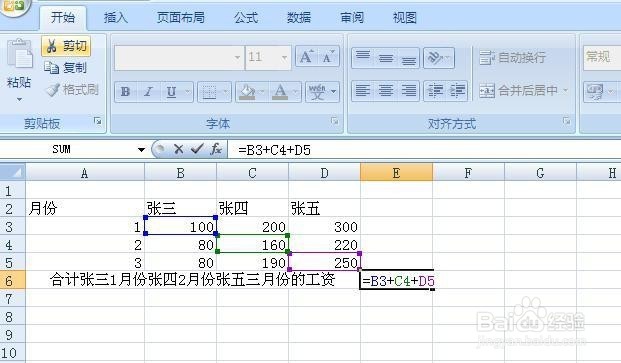Click cell D5 containing 250
621x363 pixels.
(325, 262)
